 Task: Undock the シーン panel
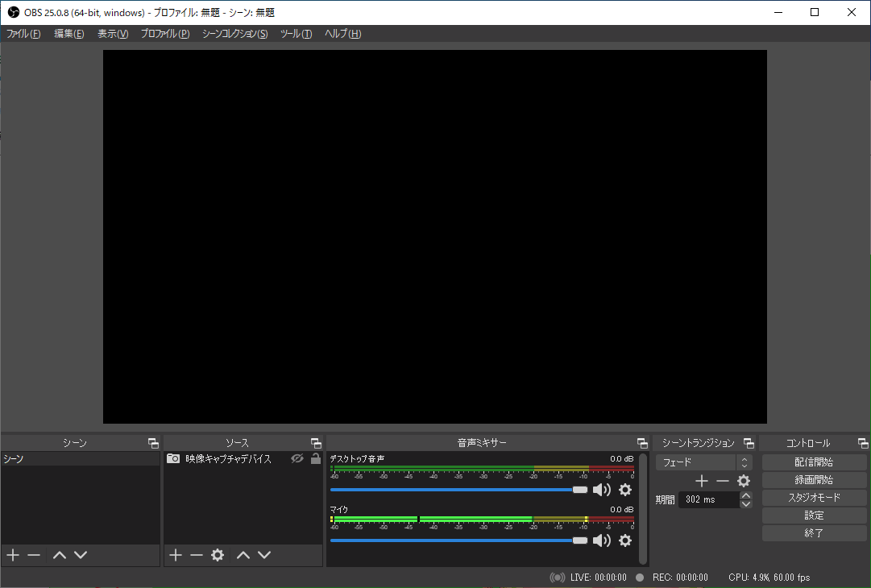(x=153, y=443)
